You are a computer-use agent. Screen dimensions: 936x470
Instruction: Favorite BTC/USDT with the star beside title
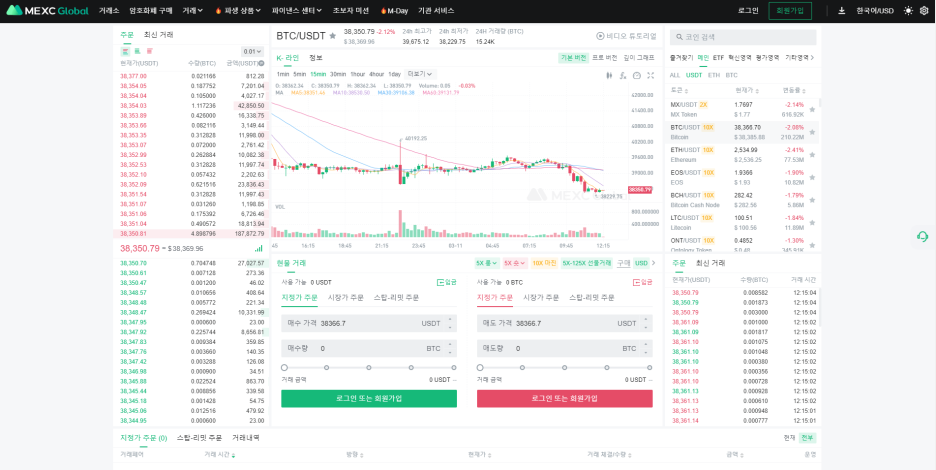coord(332,36)
